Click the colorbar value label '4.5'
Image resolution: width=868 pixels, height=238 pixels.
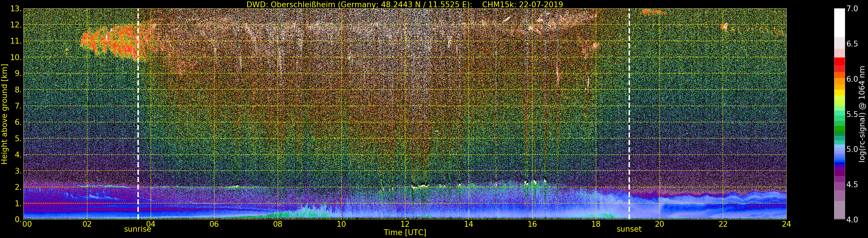[x=852, y=184]
